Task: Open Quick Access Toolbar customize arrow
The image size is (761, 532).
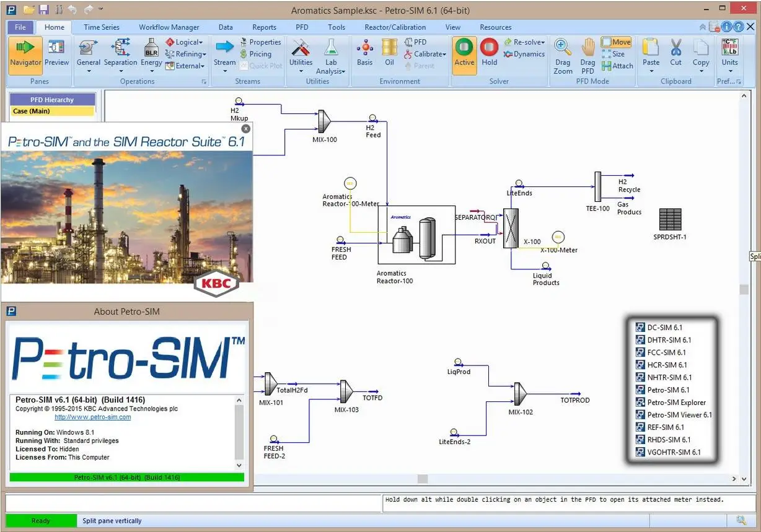Action: pyautogui.click(x=101, y=9)
